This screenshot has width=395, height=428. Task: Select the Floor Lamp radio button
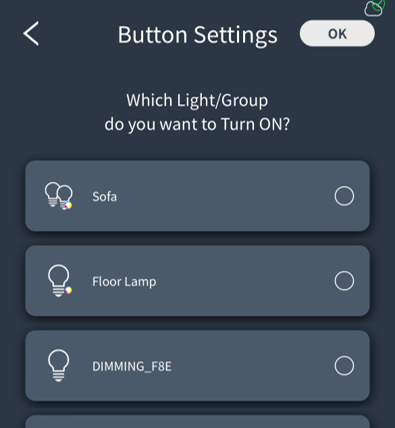pos(344,281)
